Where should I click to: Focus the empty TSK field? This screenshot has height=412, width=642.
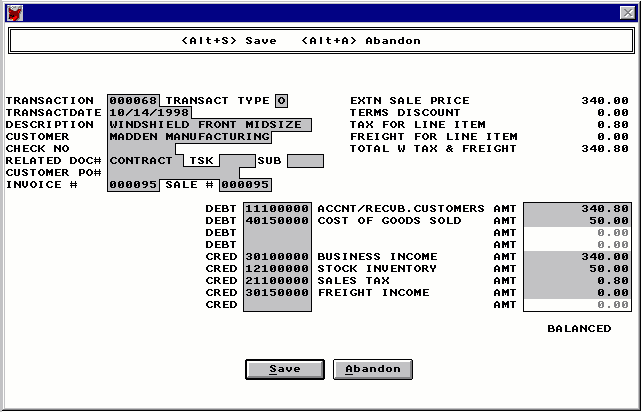pyautogui.click(x=237, y=161)
